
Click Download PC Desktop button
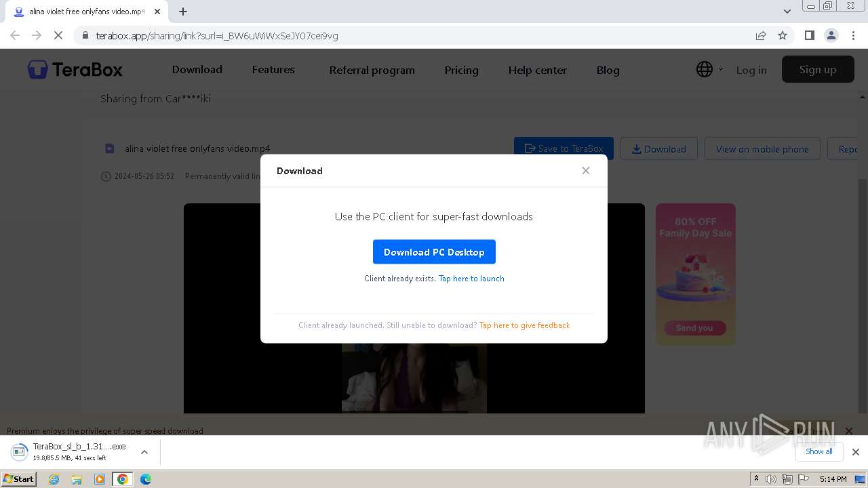click(434, 252)
